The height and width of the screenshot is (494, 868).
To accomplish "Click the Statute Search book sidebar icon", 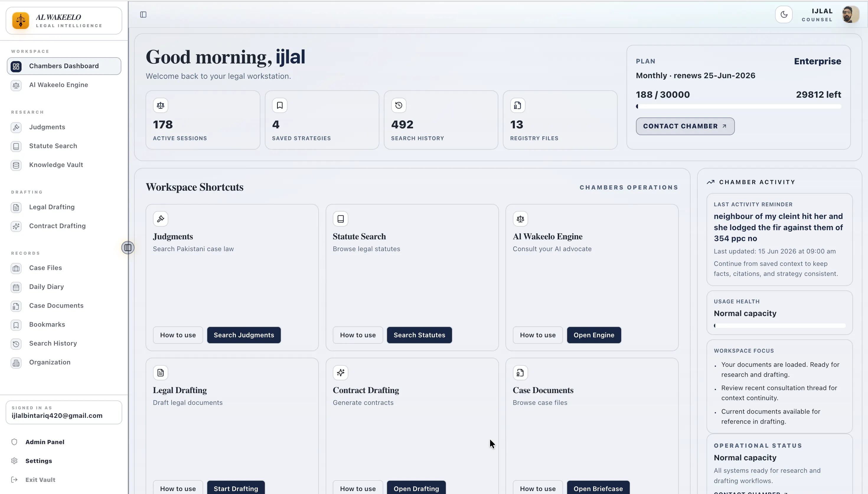I will point(16,146).
